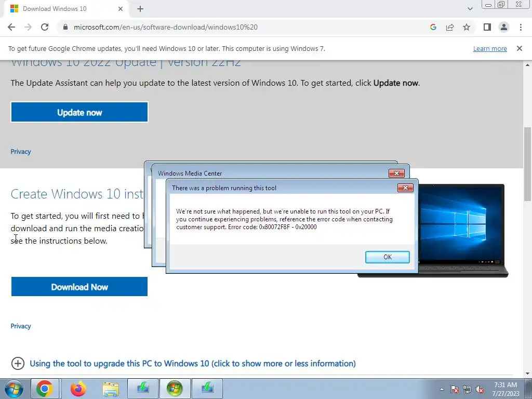Viewport: 532px width, 399px height.
Task: Open Privacy link under Update now
Action: [x=21, y=152]
